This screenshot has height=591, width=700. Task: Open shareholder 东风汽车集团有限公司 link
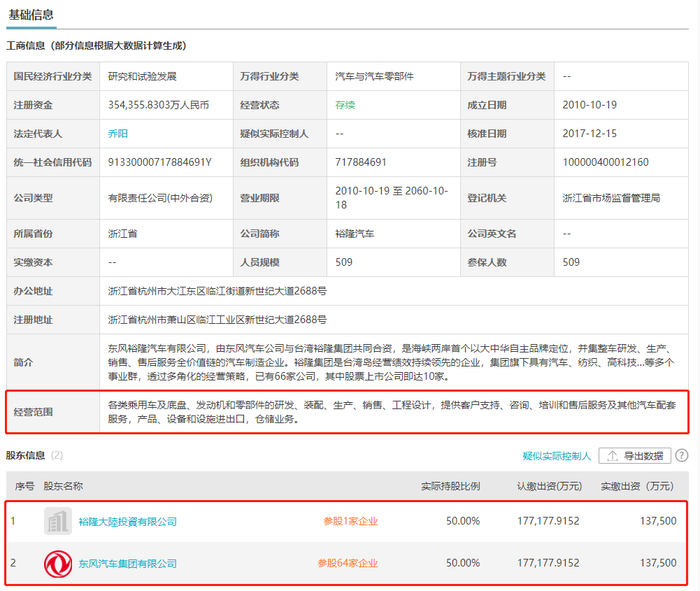(x=128, y=563)
